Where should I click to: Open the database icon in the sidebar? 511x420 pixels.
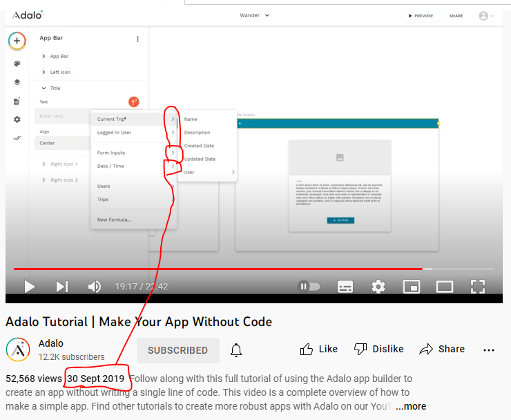click(x=17, y=101)
